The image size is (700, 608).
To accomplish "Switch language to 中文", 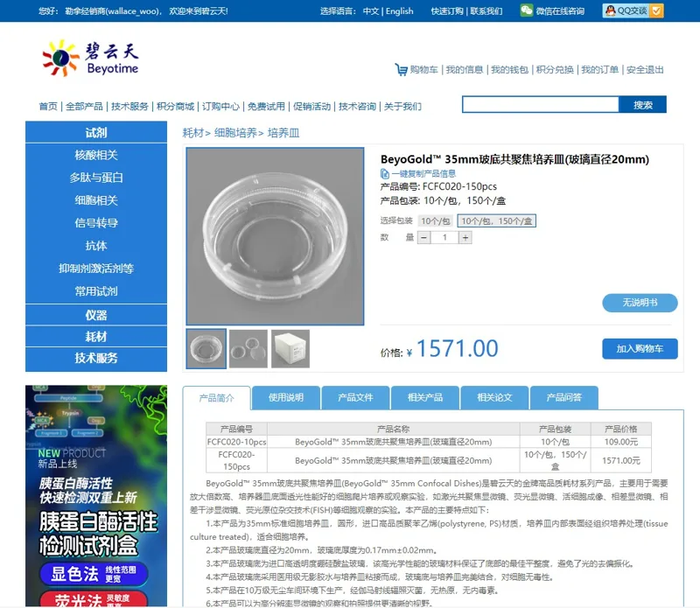I will click(x=370, y=11).
